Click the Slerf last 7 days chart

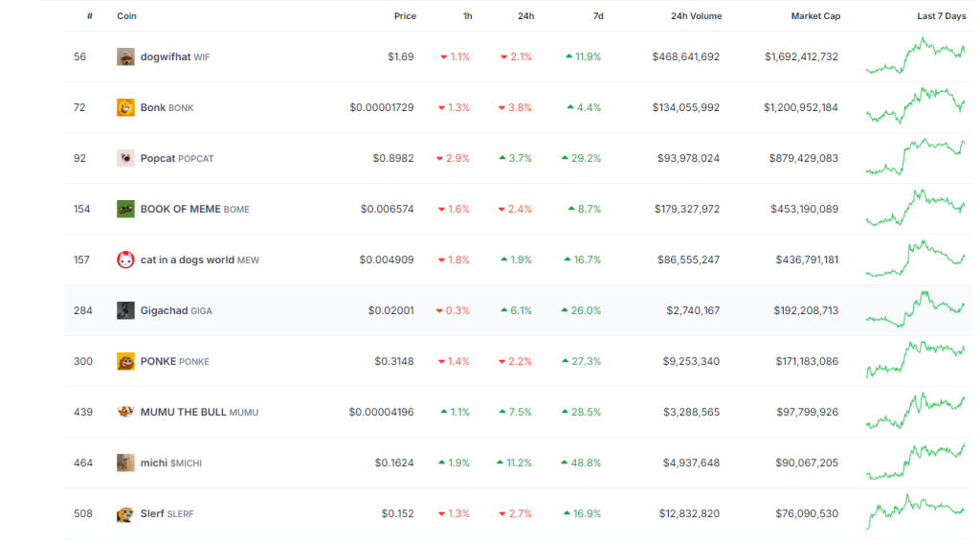coord(915,512)
